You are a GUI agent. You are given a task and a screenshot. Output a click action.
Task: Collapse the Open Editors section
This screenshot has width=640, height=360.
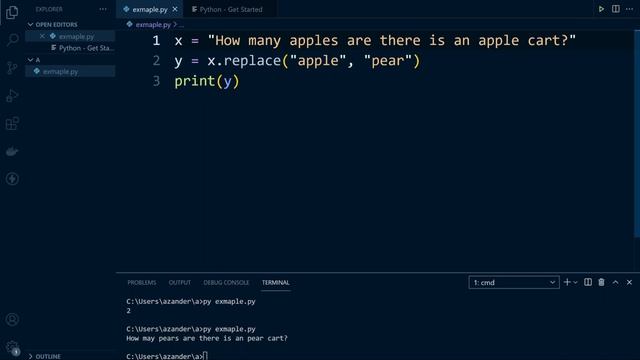[69, 24]
